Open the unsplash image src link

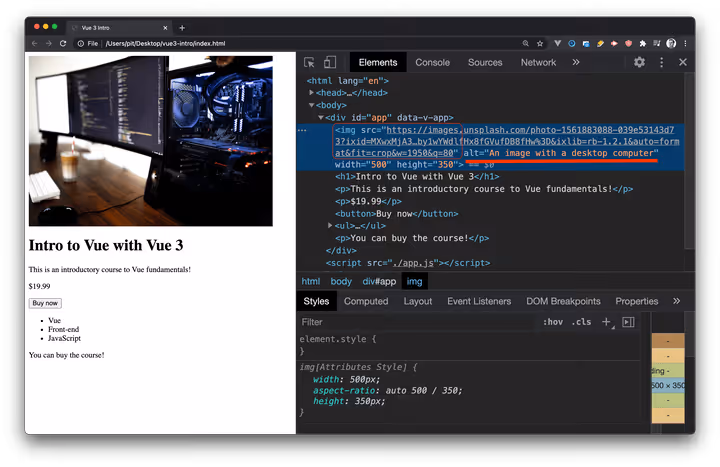pos(507,141)
